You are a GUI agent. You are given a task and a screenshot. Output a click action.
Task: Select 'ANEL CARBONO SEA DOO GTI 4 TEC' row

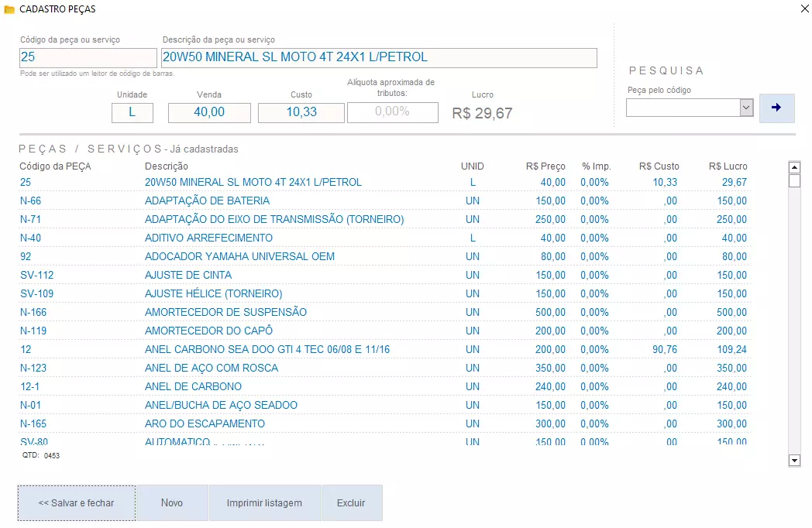pyautogui.click(x=384, y=350)
